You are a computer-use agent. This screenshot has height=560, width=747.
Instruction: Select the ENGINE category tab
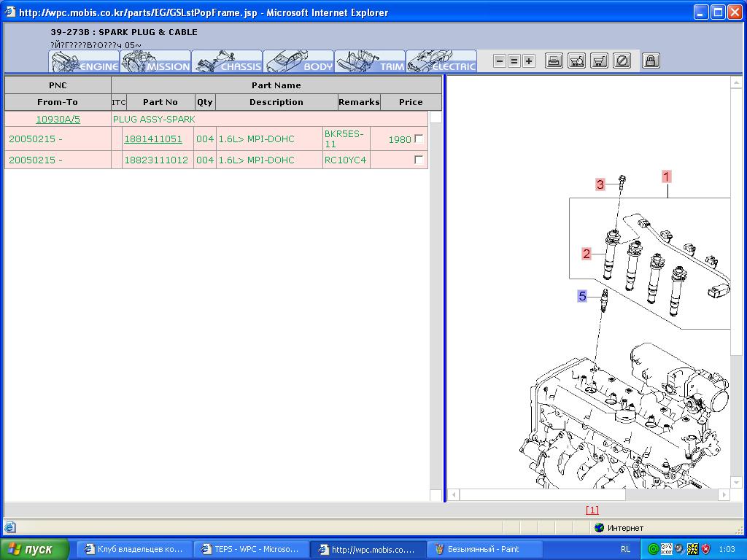point(84,62)
